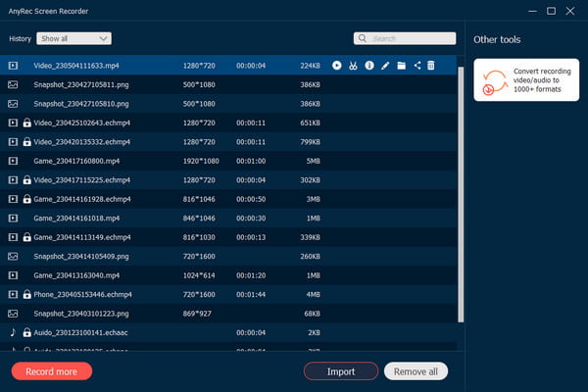Select Game_230414113149.echmp4 file name
The height and width of the screenshot is (392, 588).
pyautogui.click(x=82, y=237)
